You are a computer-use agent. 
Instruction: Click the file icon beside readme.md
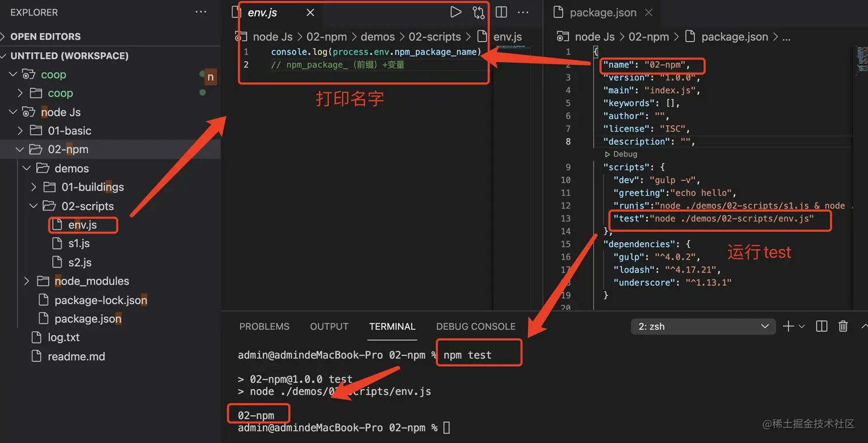[36, 356]
